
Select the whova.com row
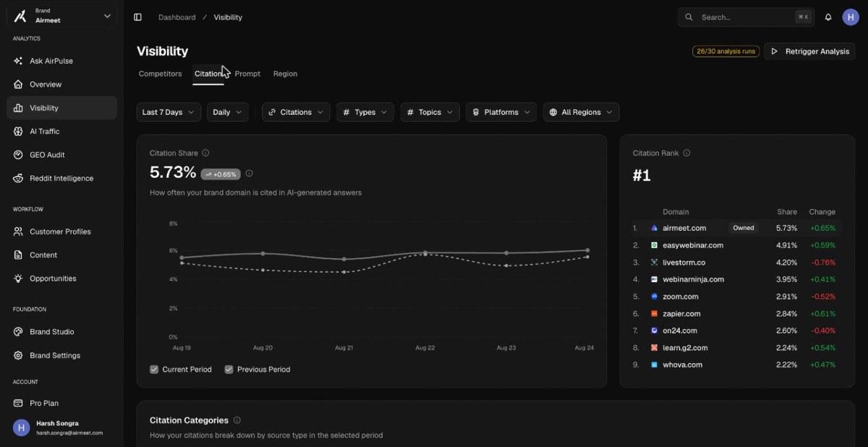click(737, 365)
